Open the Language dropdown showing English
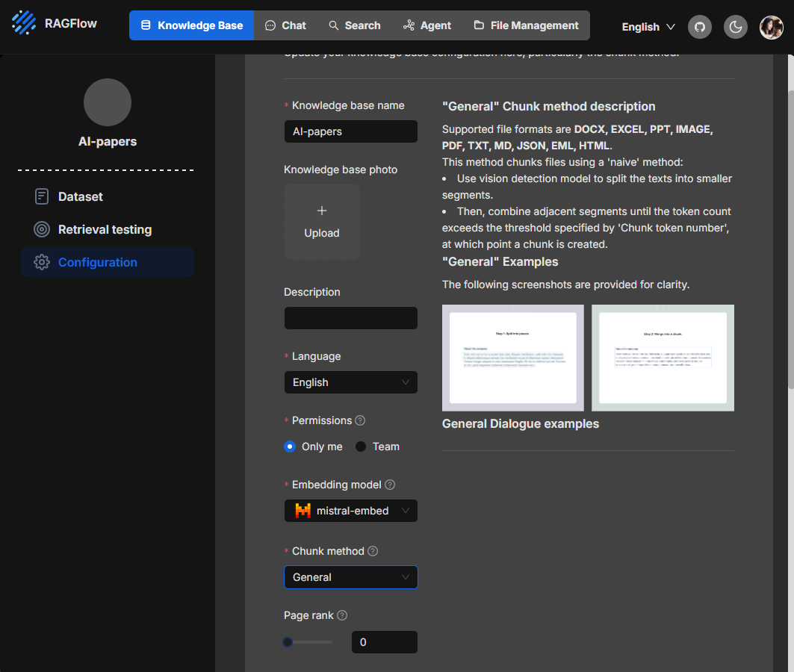The width and height of the screenshot is (794, 672). tap(350, 382)
